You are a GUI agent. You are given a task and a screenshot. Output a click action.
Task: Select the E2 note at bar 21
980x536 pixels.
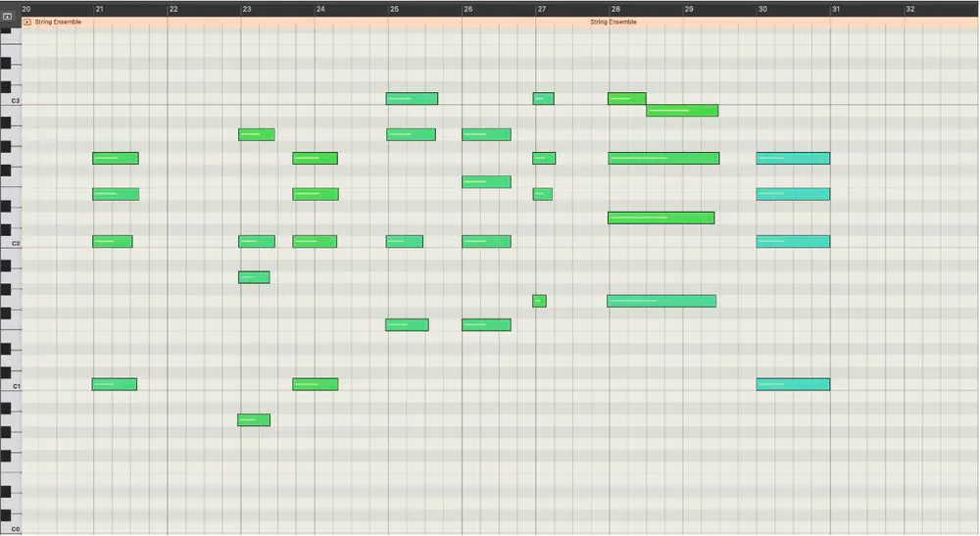click(116, 194)
